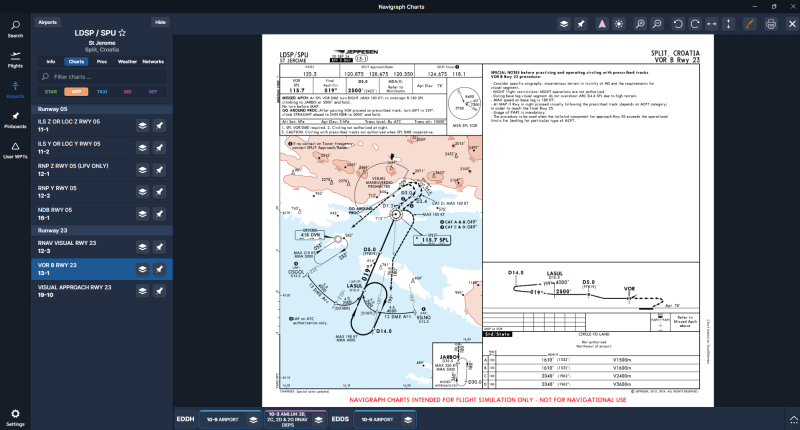Toggle chart brightness day/night mode

[x=619, y=24]
